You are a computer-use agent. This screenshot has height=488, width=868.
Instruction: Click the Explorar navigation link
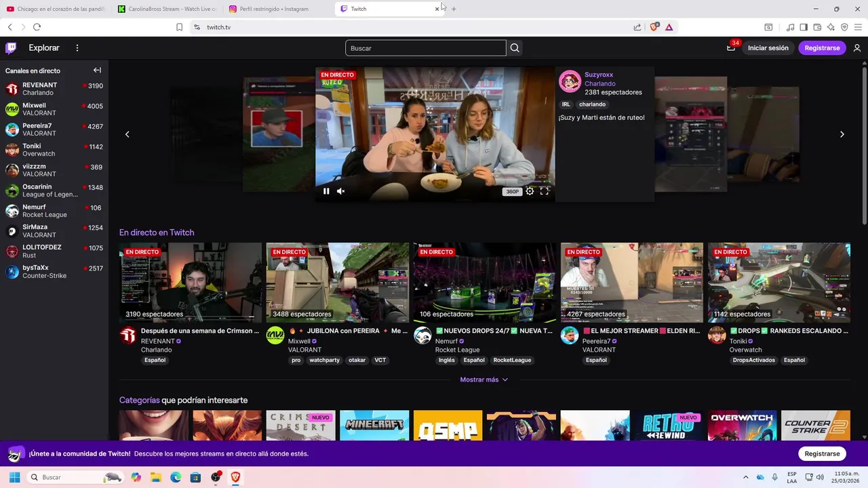tap(44, 48)
